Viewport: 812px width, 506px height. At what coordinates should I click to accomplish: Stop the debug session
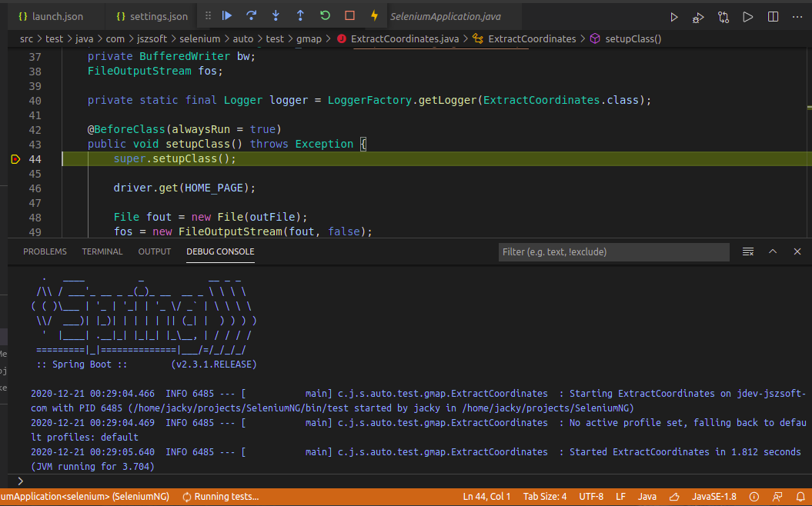(350, 16)
